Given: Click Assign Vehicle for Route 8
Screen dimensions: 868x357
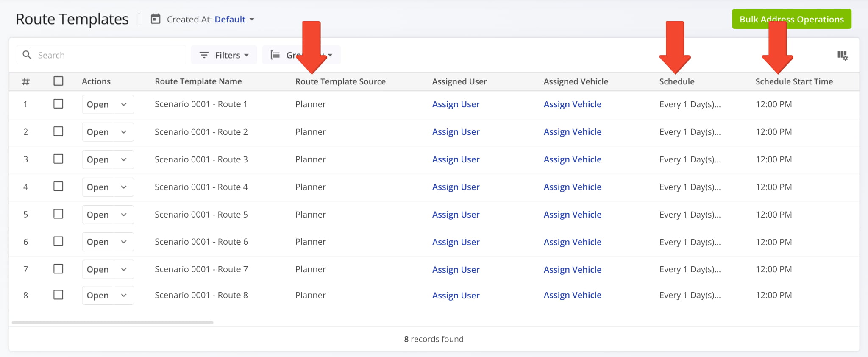Looking at the screenshot, I should (x=572, y=295).
